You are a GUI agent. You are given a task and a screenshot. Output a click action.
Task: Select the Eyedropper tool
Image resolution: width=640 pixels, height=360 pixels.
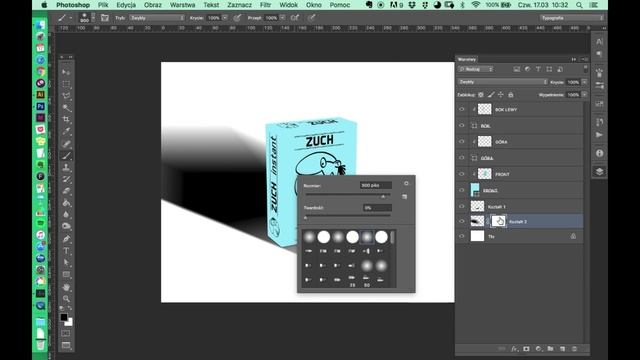tap(66, 131)
